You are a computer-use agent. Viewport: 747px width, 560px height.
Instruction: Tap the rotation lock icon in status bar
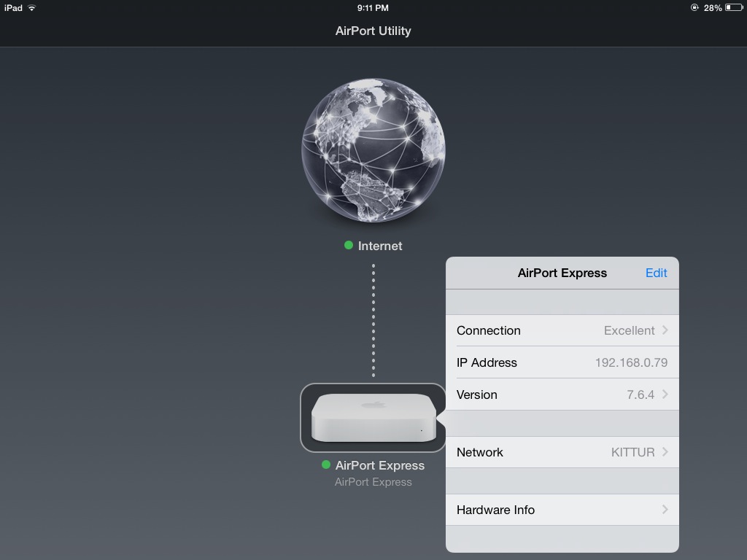pos(694,8)
